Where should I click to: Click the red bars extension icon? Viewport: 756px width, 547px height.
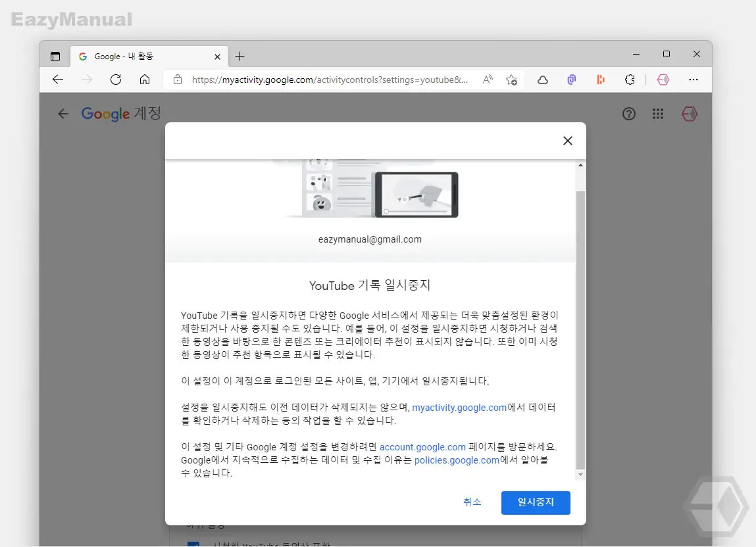[x=601, y=80]
